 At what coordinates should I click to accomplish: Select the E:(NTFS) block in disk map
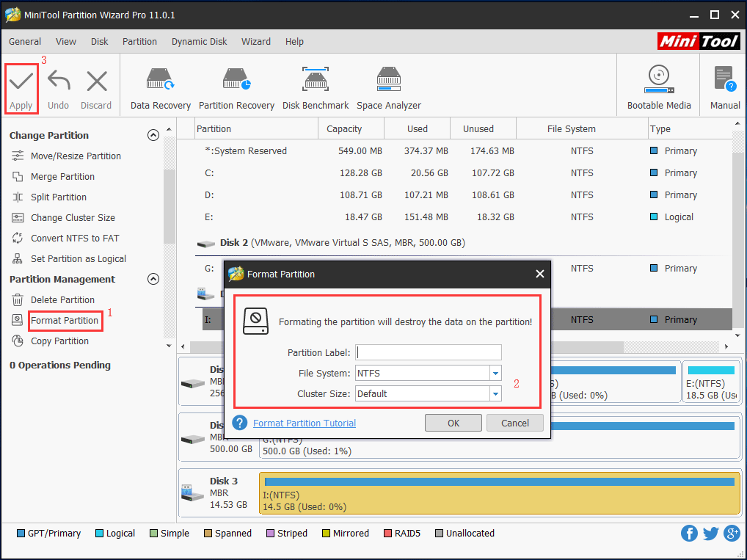(x=711, y=382)
